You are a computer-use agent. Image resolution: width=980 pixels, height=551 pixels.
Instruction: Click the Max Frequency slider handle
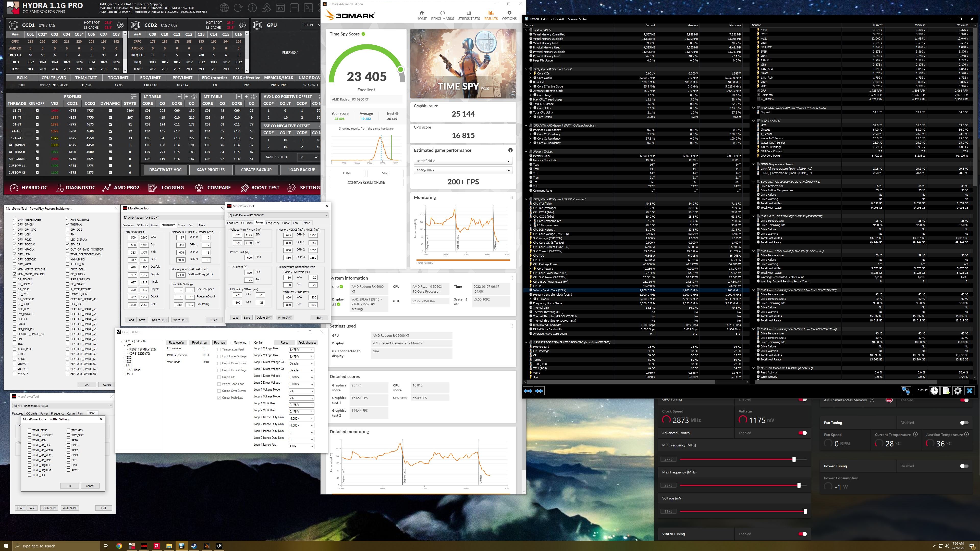coord(799,485)
